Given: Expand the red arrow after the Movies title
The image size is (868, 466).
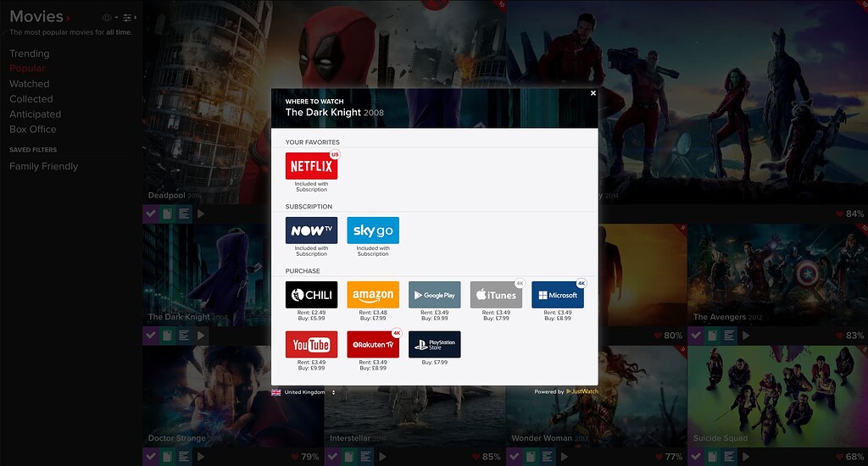Looking at the screenshot, I should 68,19.
